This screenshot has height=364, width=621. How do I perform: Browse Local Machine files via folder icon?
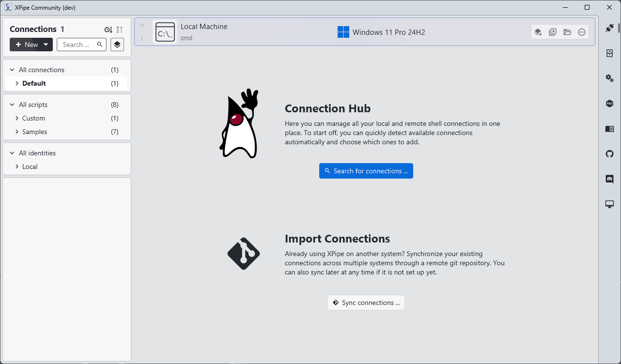(x=567, y=32)
